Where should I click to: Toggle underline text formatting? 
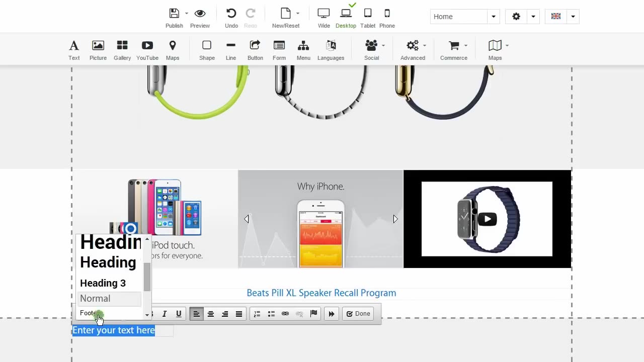(179, 314)
